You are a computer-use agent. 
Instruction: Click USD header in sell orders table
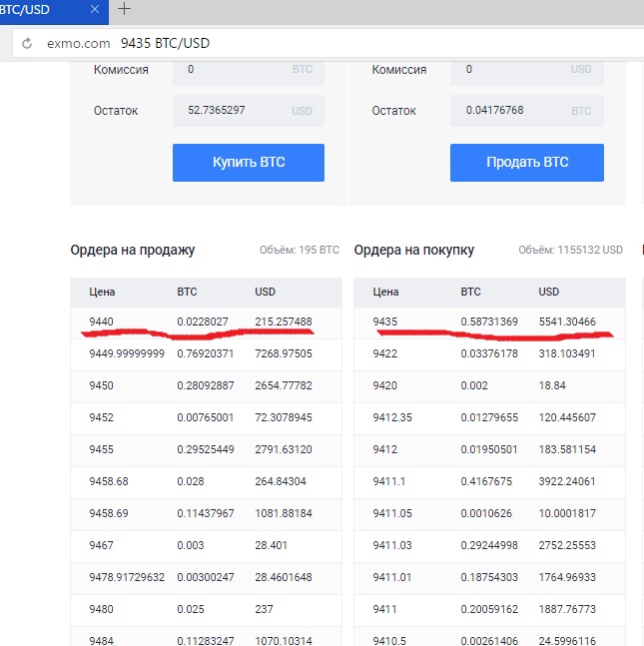tap(265, 293)
